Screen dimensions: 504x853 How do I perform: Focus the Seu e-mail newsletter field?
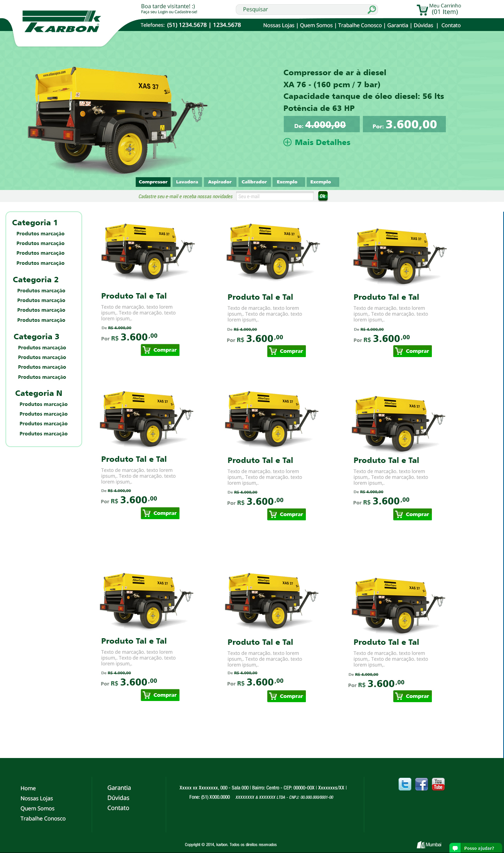[x=274, y=196]
